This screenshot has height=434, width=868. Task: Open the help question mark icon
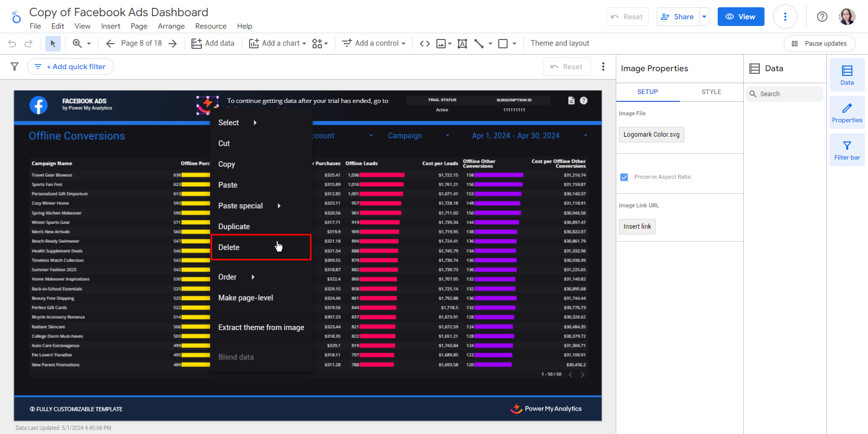coord(822,17)
